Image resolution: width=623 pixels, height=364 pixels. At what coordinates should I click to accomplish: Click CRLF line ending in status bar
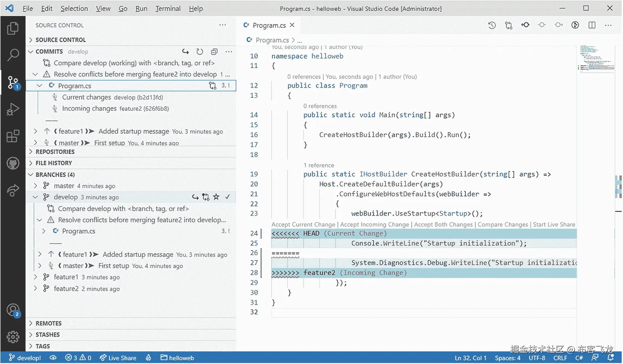tap(560, 358)
